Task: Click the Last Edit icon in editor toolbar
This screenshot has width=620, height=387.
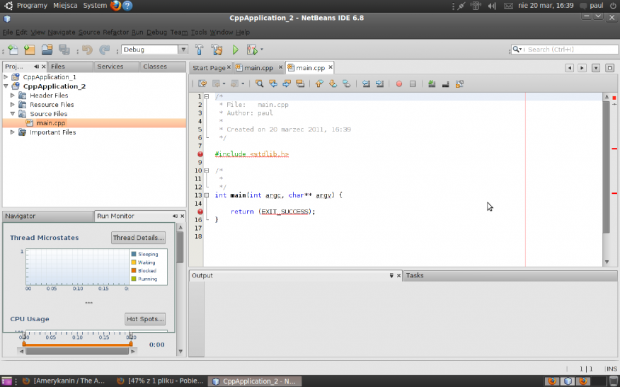Action: point(202,84)
